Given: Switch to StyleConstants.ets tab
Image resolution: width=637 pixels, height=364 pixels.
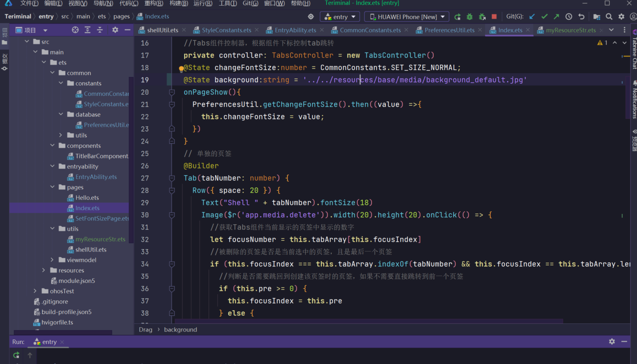Looking at the screenshot, I should tap(226, 30).
